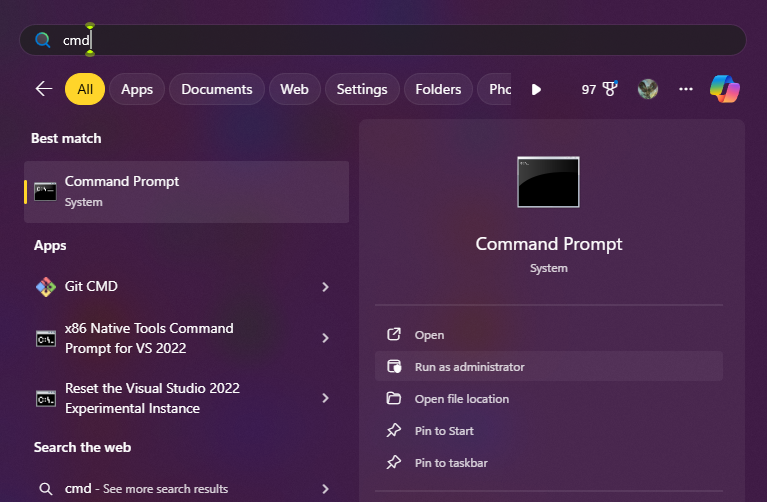Expand Reset Visual Studio Experimental Instance chevron
This screenshot has height=502, width=767.
[325, 398]
